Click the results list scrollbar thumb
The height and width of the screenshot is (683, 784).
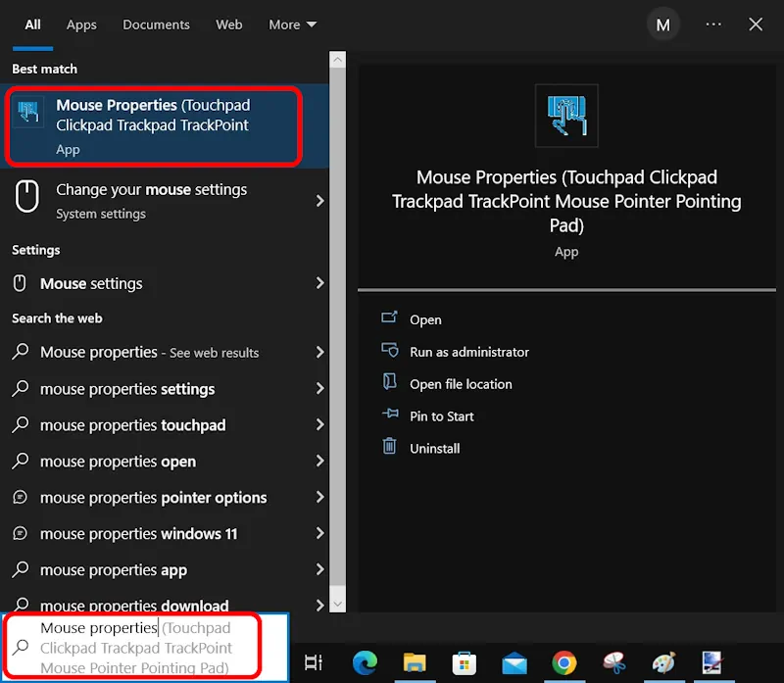pyautogui.click(x=337, y=326)
